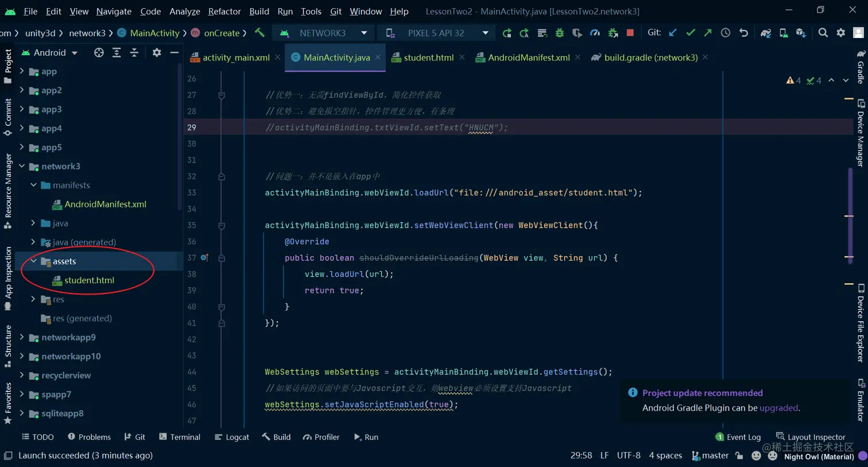Image resolution: width=868 pixels, height=467 pixels.
Task: Click the Git rollback icon
Action: (743, 33)
